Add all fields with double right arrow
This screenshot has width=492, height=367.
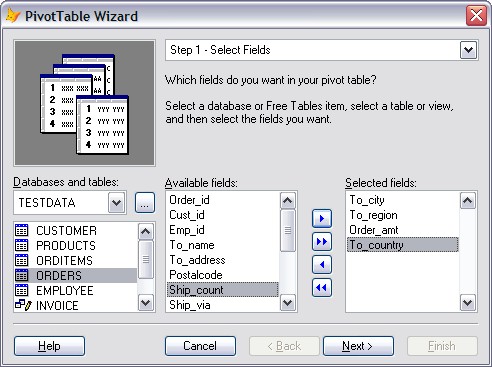tap(322, 242)
